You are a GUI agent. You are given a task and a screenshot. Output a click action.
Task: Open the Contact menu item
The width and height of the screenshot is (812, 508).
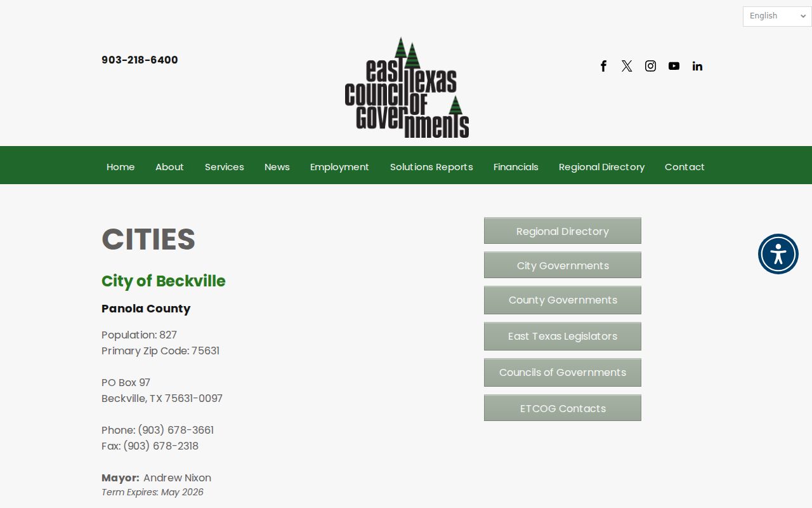click(684, 167)
